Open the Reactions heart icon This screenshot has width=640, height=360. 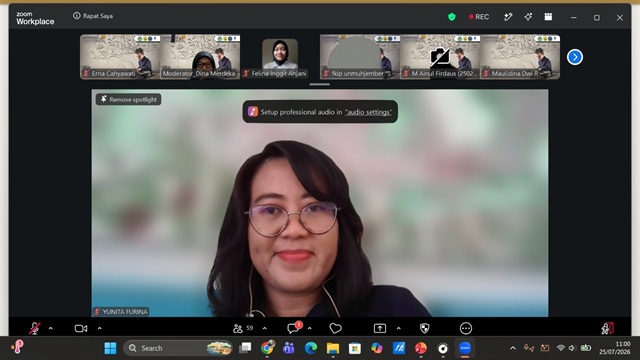(335, 328)
